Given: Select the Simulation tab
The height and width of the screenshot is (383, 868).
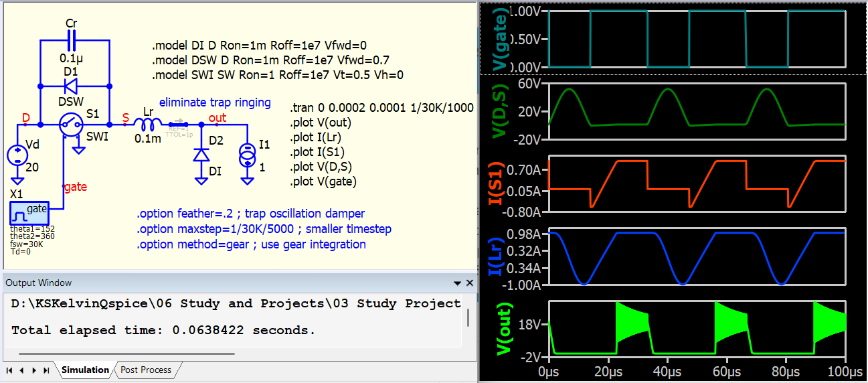Looking at the screenshot, I should (x=84, y=370).
